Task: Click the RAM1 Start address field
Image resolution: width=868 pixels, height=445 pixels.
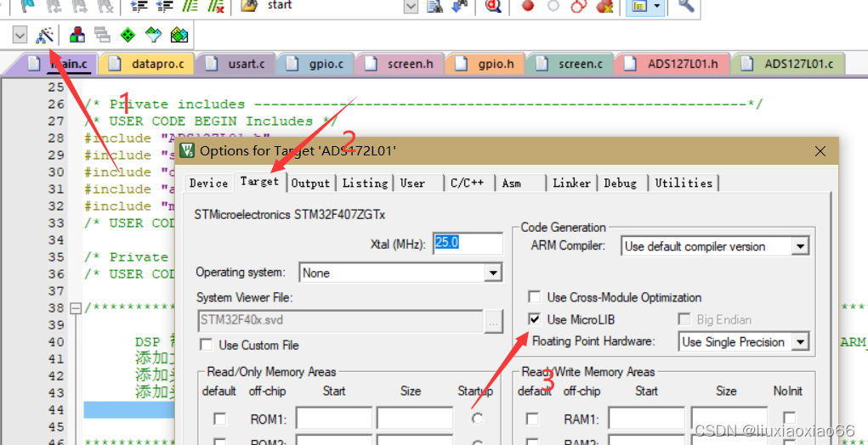Action: pyautogui.click(x=647, y=419)
